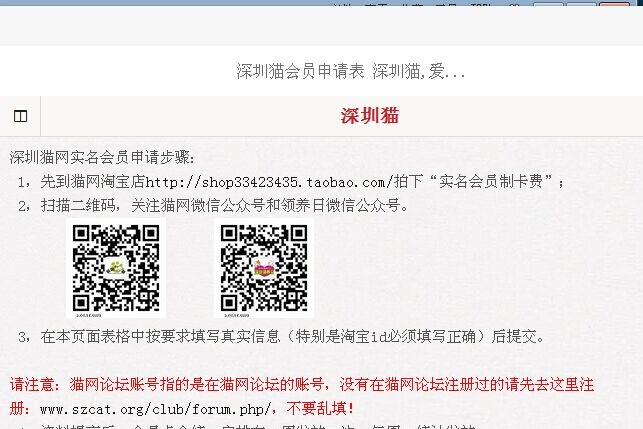Click the red 深圳猫 header title

pyautogui.click(x=369, y=116)
